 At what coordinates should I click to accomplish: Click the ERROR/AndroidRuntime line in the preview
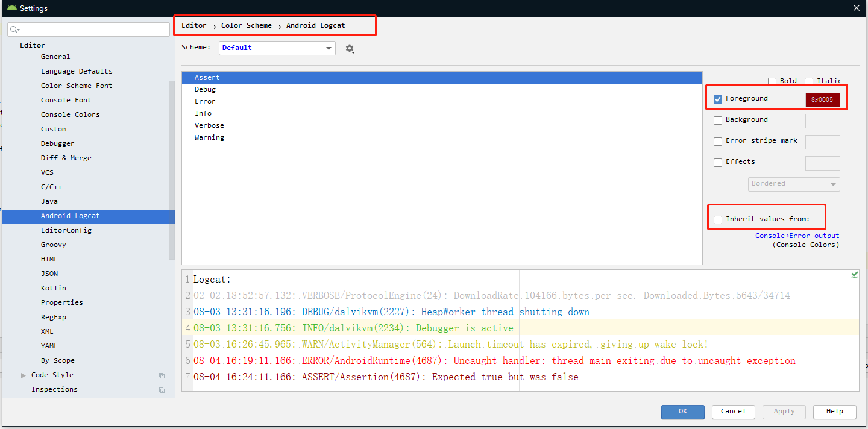[x=494, y=361]
